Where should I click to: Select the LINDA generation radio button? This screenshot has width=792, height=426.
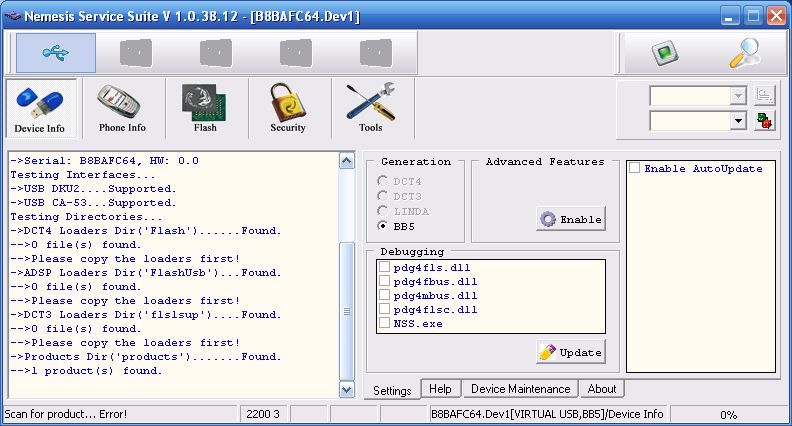[383, 211]
